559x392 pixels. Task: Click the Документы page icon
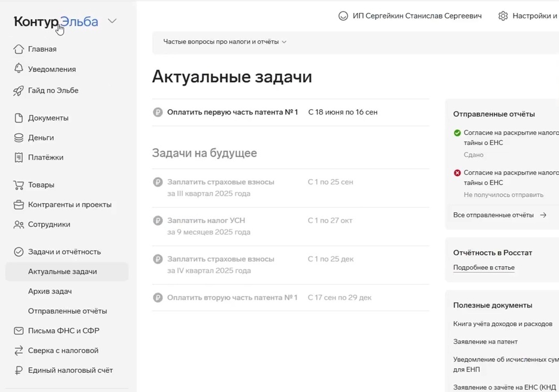(19, 118)
